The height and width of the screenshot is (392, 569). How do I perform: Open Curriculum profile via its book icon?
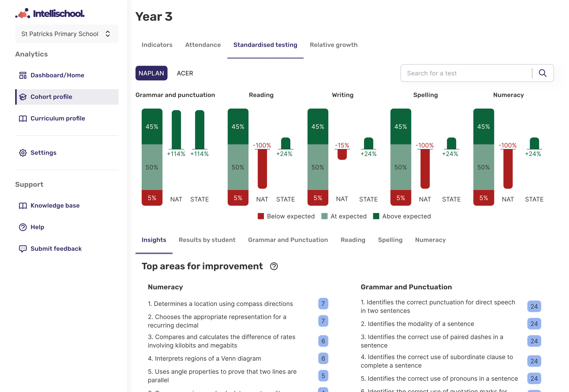(x=23, y=118)
